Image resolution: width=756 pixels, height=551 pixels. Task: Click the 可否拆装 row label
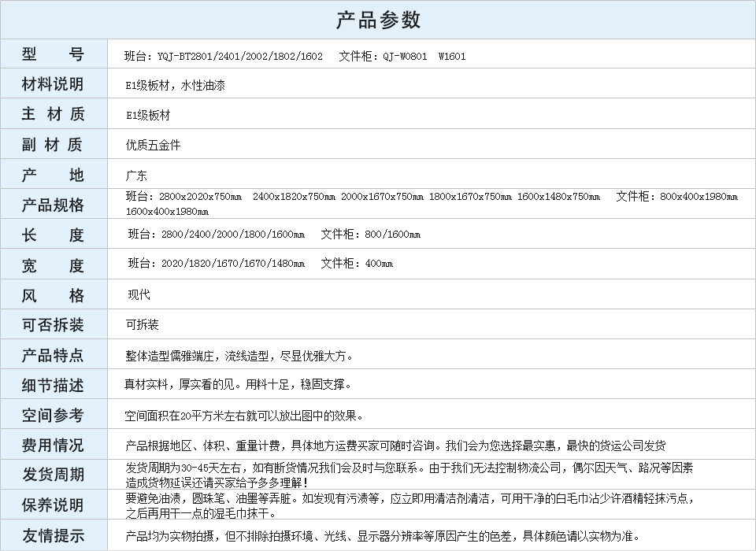point(53,325)
